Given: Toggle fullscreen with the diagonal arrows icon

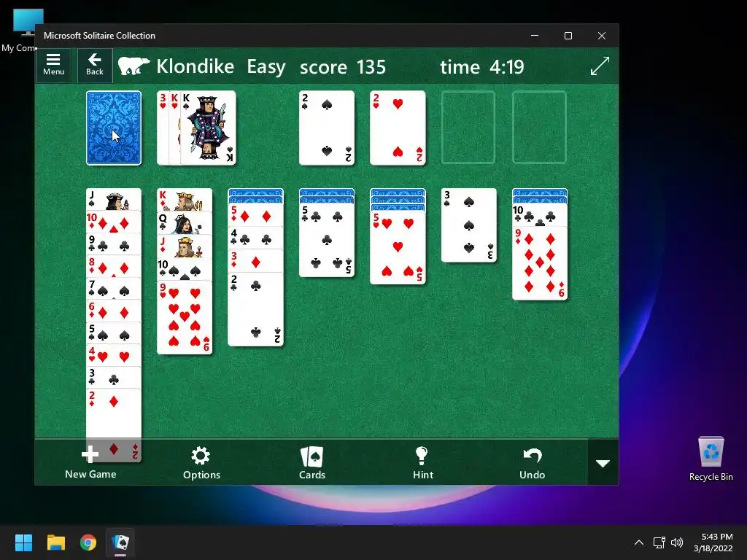Looking at the screenshot, I should click(x=600, y=66).
